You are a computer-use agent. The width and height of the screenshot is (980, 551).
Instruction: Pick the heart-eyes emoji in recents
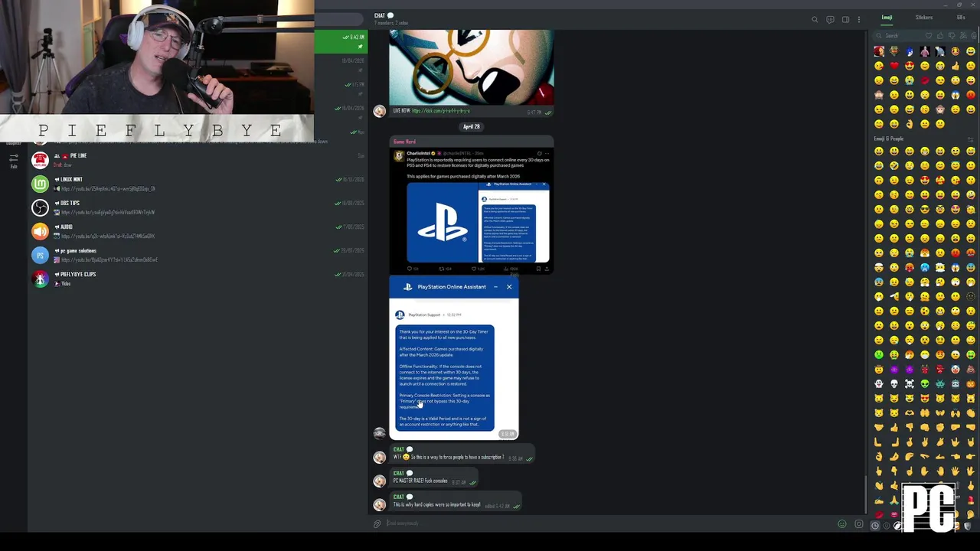pyautogui.click(x=910, y=66)
